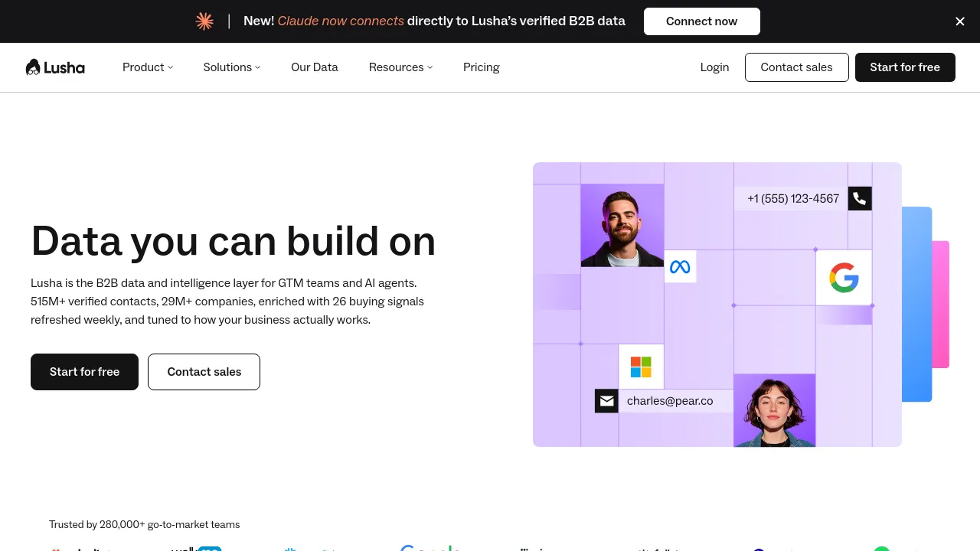Open the Product dropdown menu

click(148, 67)
